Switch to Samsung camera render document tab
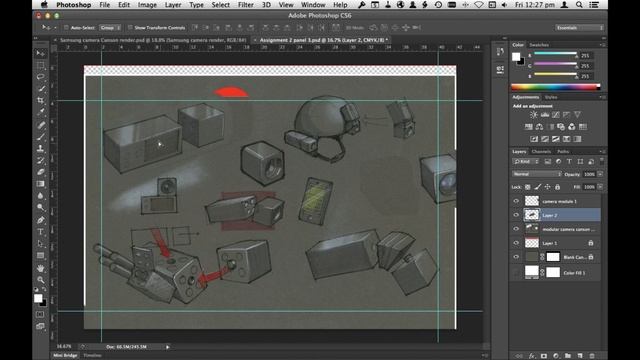 click(x=153, y=40)
